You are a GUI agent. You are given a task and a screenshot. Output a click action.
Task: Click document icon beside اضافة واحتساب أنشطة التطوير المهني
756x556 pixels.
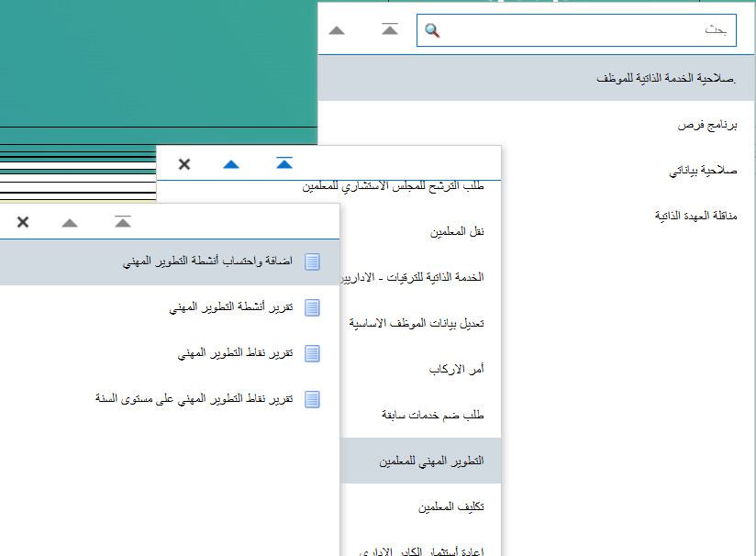tap(312, 261)
